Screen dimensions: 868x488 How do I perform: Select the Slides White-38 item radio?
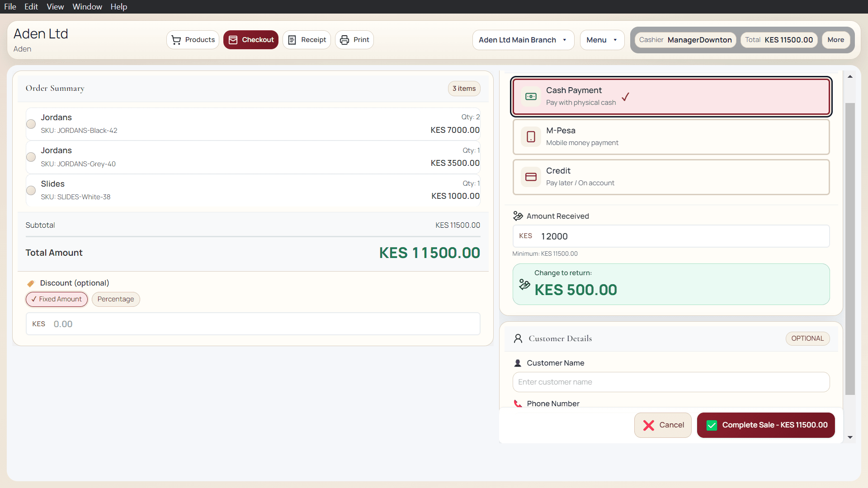(x=31, y=190)
